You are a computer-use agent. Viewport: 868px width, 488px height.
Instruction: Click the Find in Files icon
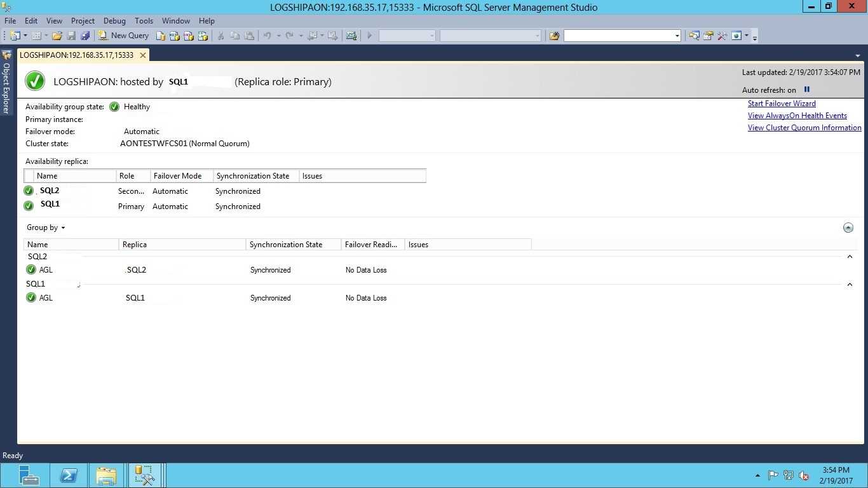pyautogui.click(x=554, y=36)
